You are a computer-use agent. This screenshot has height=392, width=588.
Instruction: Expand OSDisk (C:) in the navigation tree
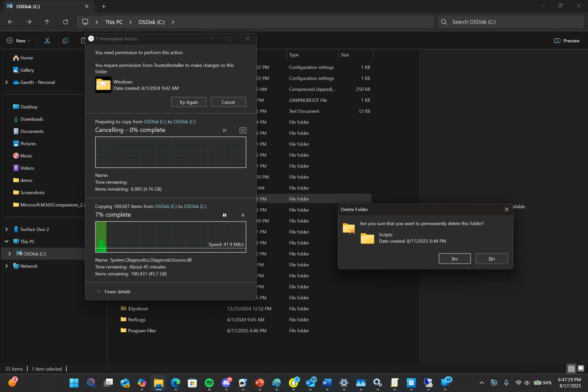[9, 254]
